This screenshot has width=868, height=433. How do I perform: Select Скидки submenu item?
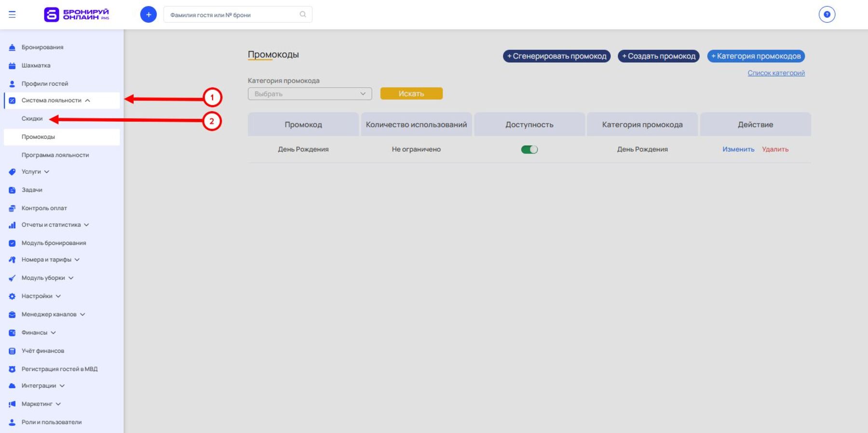[32, 119]
